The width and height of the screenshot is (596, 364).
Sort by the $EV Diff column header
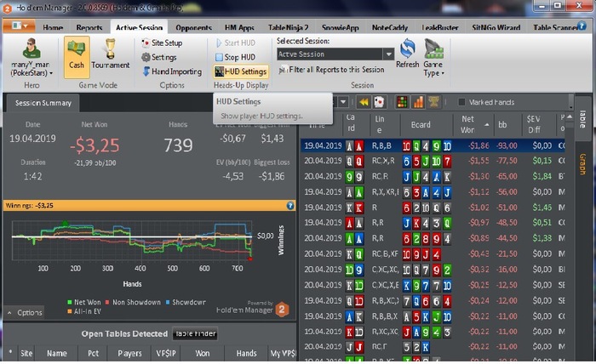pos(538,124)
